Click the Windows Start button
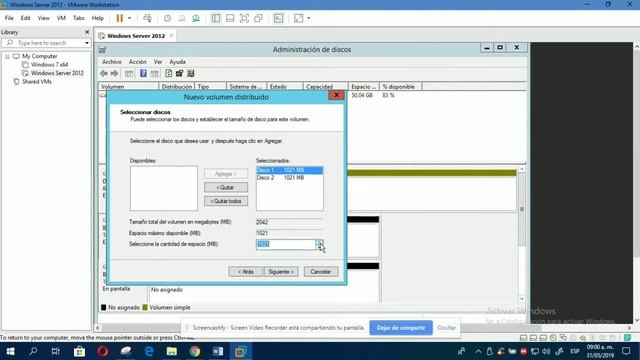The height and width of the screenshot is (360, 640). coord(10,351)
